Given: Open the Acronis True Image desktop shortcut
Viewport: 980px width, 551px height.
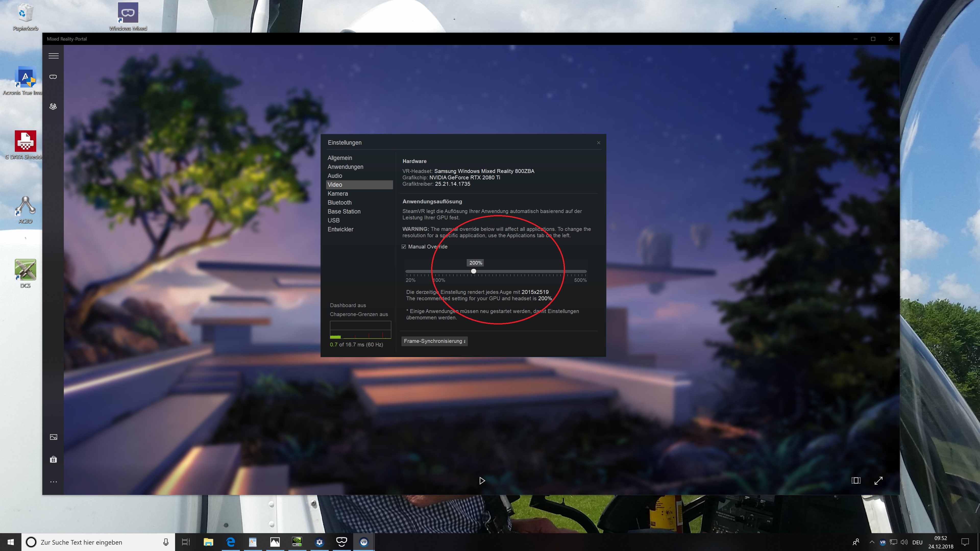Looking at the screenshot, I should pyautogui.click(x=25, y=81).
